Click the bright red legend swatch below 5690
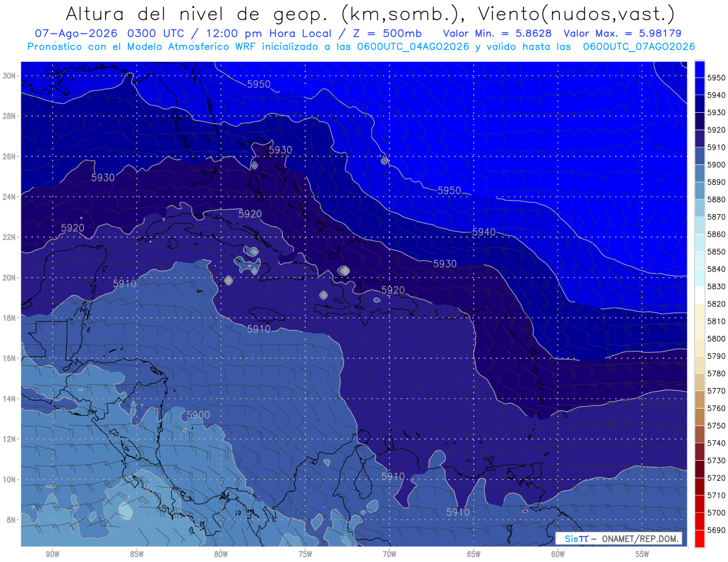 699,538
